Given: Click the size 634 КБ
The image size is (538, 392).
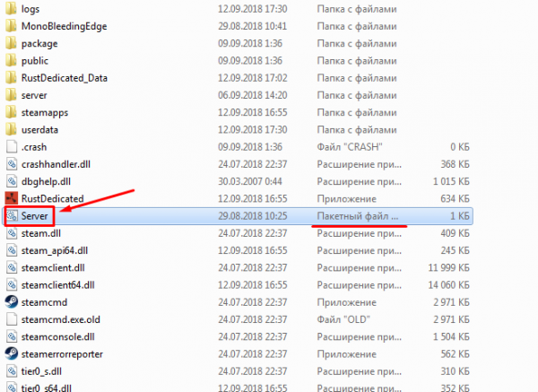Looking at the screenshot, I should [455, 198].
